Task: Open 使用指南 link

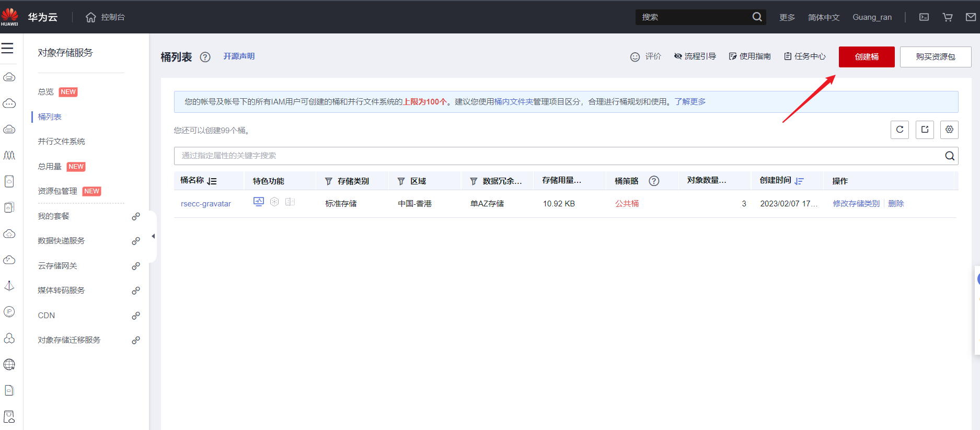Action: (x=750, y=56)
